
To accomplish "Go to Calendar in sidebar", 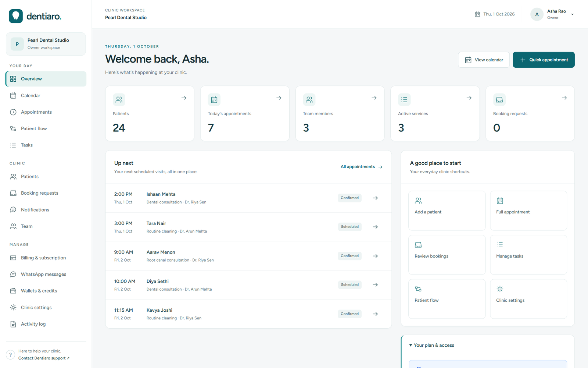I will point(46,95).
